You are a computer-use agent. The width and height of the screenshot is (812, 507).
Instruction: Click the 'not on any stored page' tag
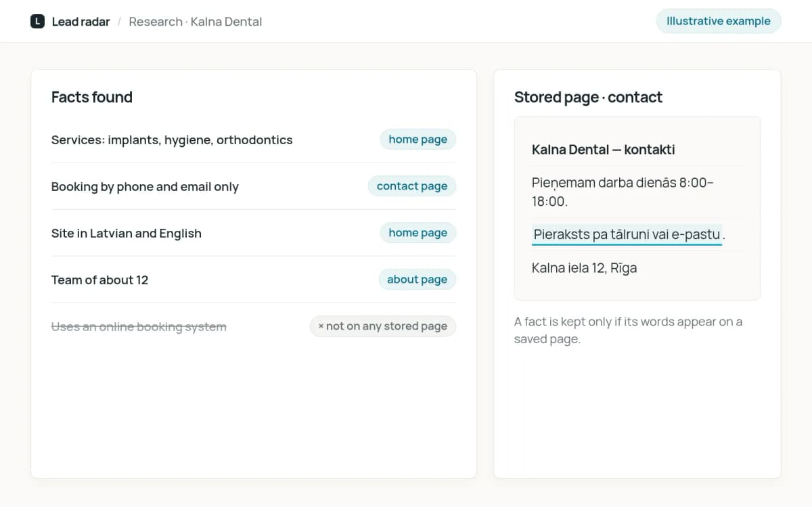383,326
